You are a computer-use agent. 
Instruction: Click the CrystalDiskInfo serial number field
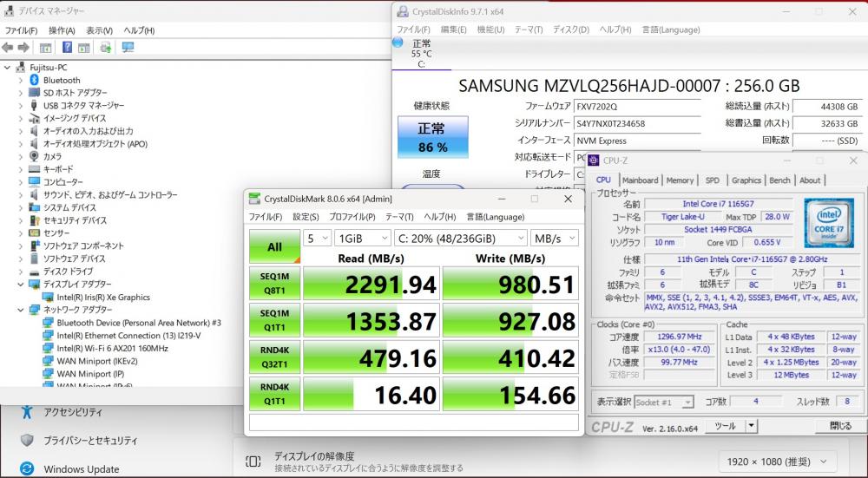pos(637,123)
